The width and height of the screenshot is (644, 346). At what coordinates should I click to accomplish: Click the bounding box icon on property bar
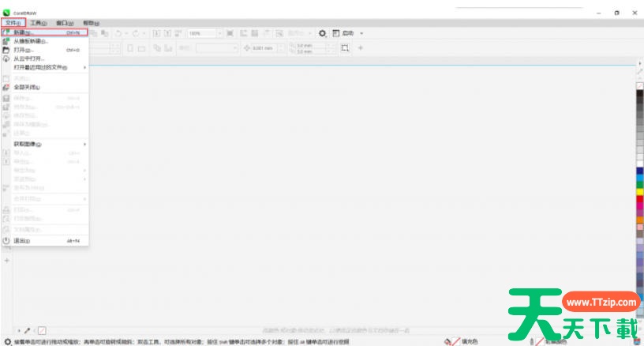click(x=344, y=48)
